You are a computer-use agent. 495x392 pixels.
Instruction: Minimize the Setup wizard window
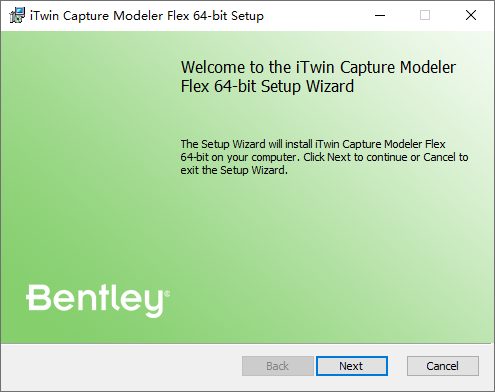pos(380,15)
